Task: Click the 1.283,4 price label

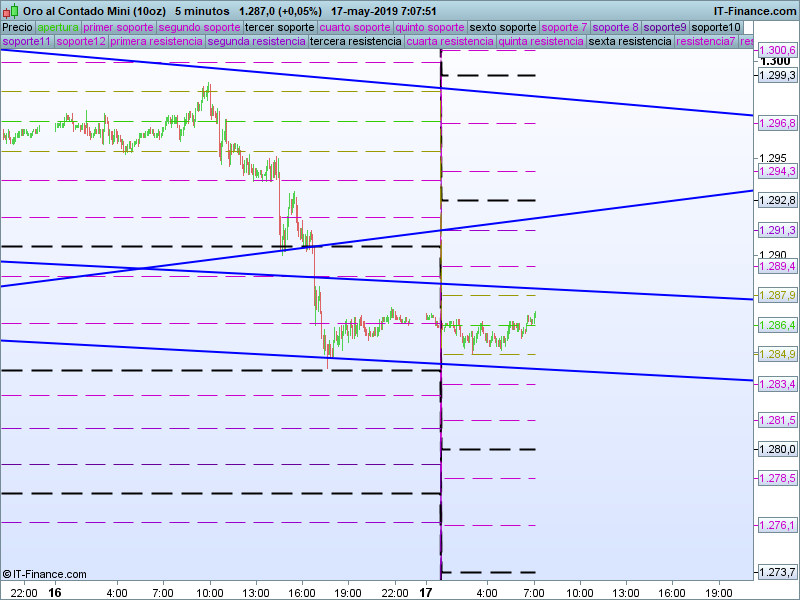Action: [x=777, y=384]
